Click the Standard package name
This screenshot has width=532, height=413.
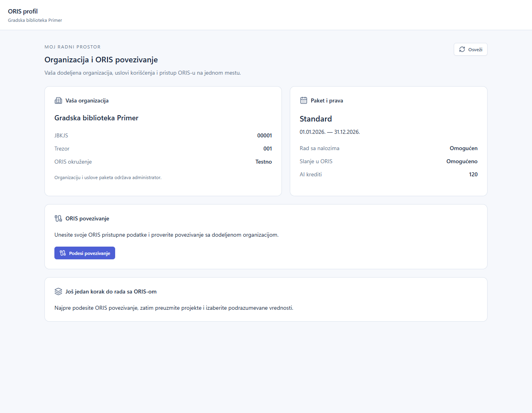[x=316, y=119]
